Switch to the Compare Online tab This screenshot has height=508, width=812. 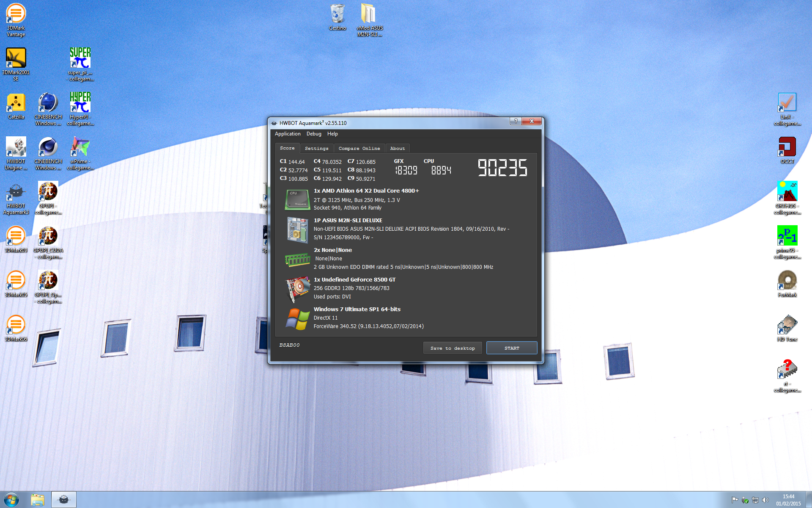tap(359, 149)
